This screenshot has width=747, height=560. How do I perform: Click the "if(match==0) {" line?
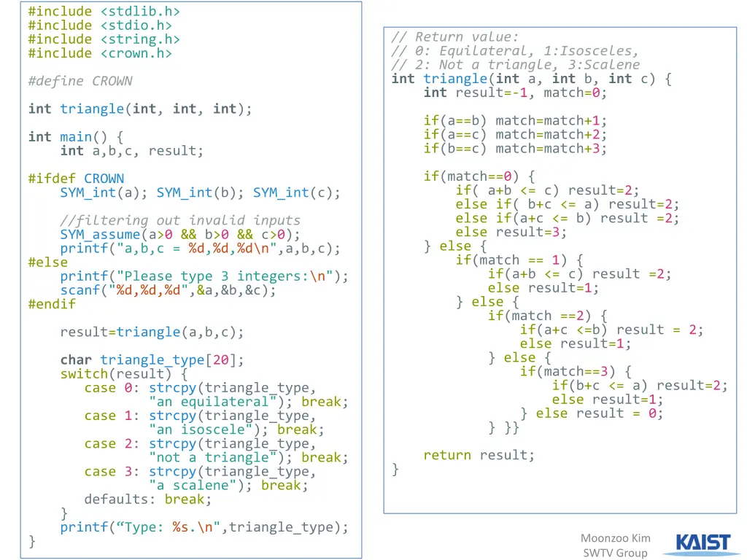click(480, 176)
